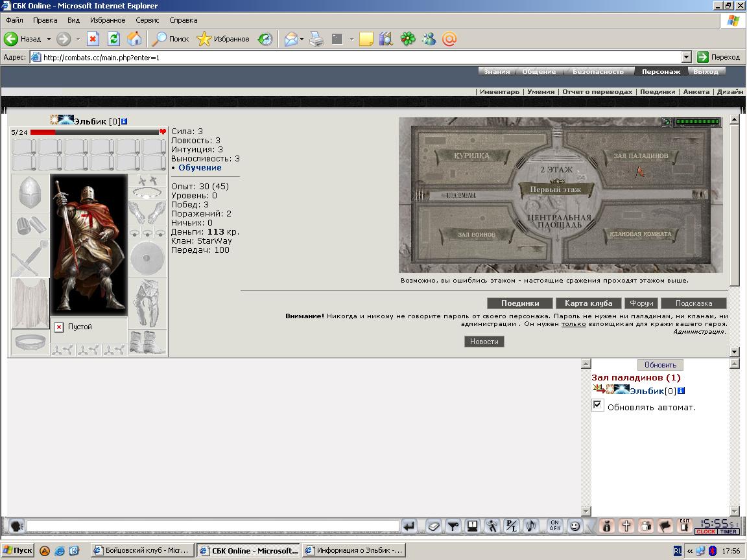Click the Обучение link under stats
Image resolution: width=747 pixels, height=560 pixels.
pos(200,168)
